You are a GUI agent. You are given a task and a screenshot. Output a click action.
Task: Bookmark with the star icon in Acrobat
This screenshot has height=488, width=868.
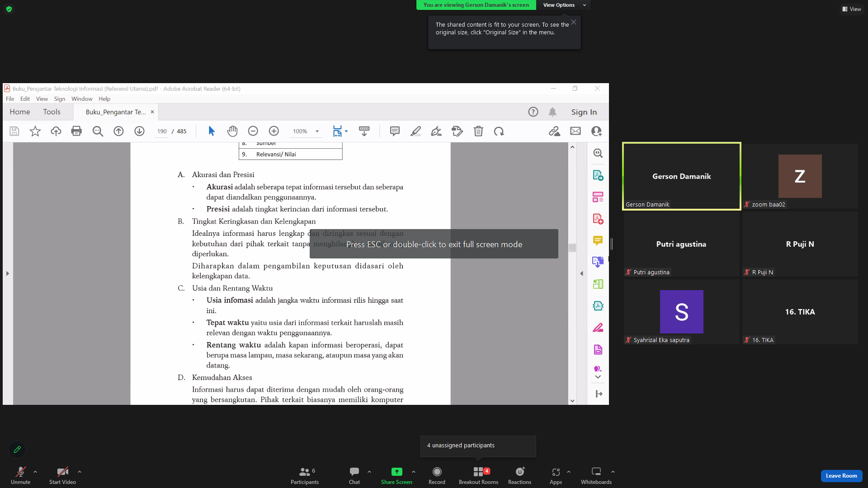coord(35,131)
